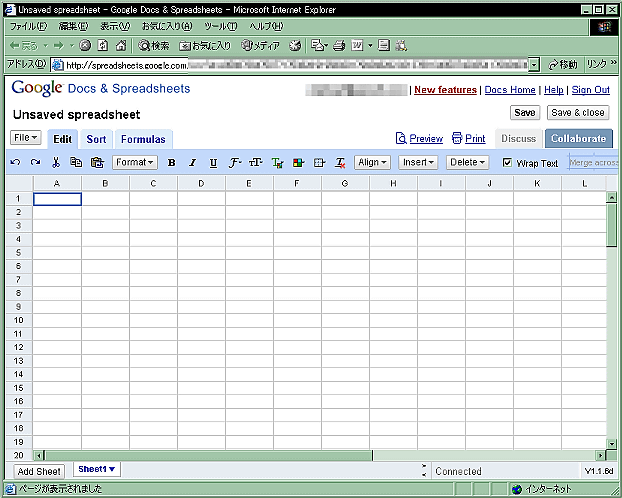Image resolution: width=622 pixels, height=498 pixels.
Task: Click the Save button
Action: (525, 113)
